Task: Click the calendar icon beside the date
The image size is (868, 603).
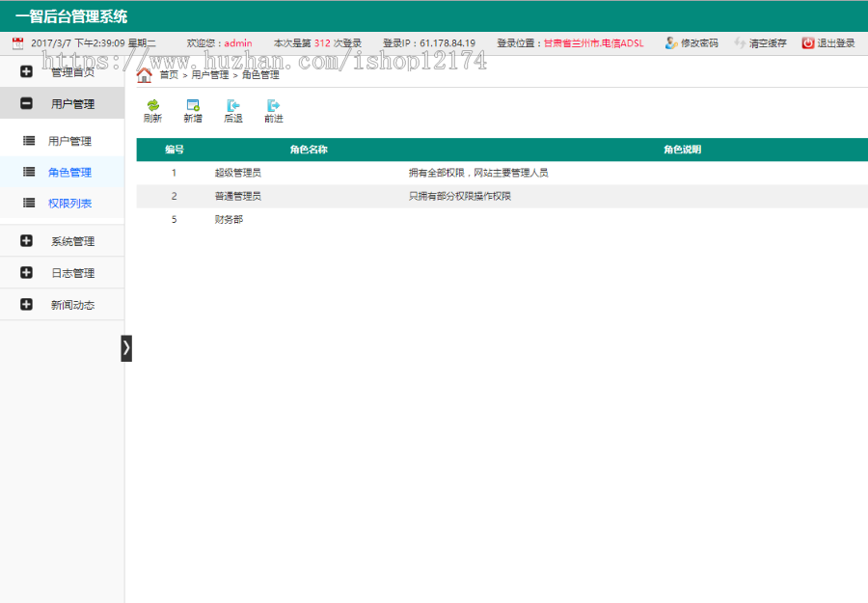Action: [15, 42]
